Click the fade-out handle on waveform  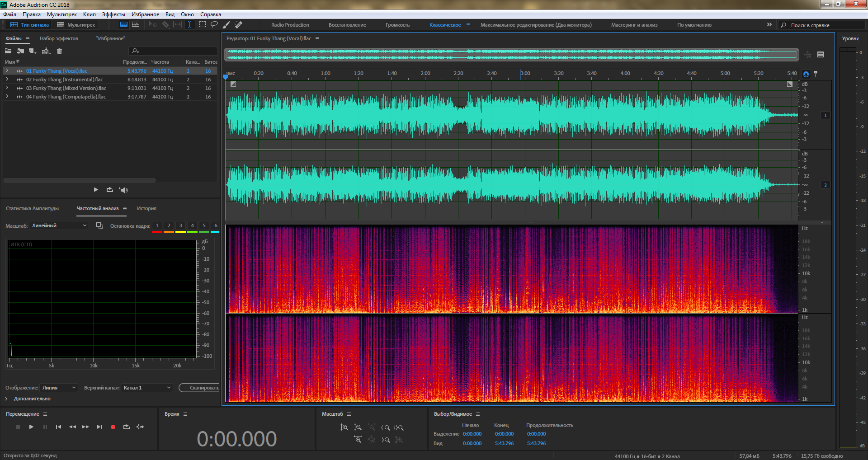(x=790, y=84)
